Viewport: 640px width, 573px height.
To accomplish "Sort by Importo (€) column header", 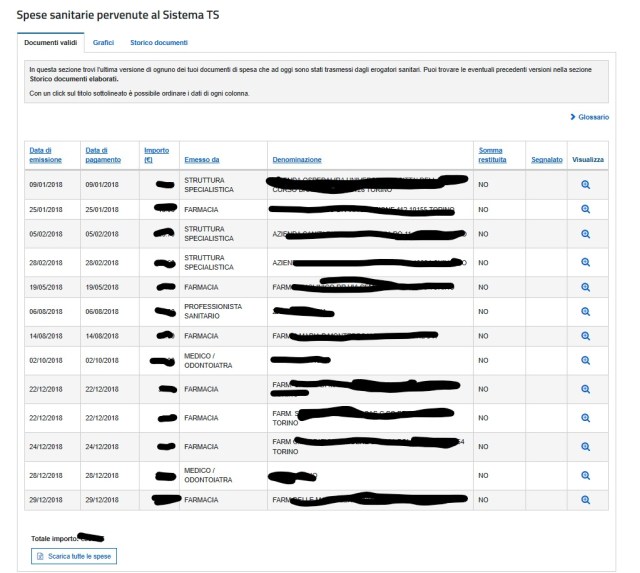I will click(156, 155).
